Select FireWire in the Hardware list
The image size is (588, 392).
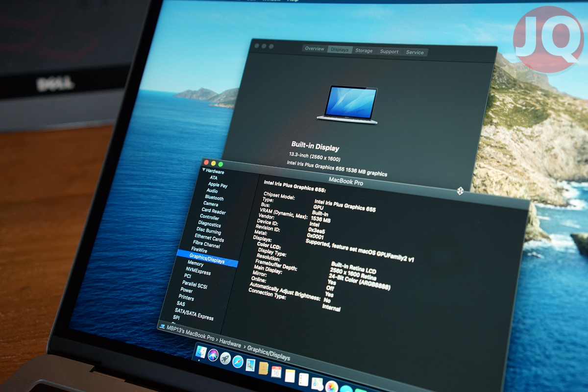199,250
